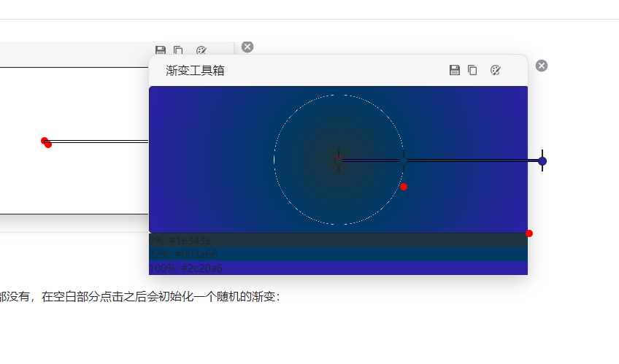The height and width of the screenshot is (364, 619).
Task: Click the red handle on the dashed circle
Action: pos(404,187)
